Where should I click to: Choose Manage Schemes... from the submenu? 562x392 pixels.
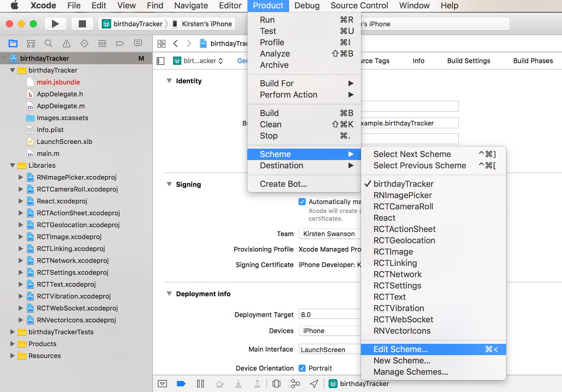tap(433, 372)
